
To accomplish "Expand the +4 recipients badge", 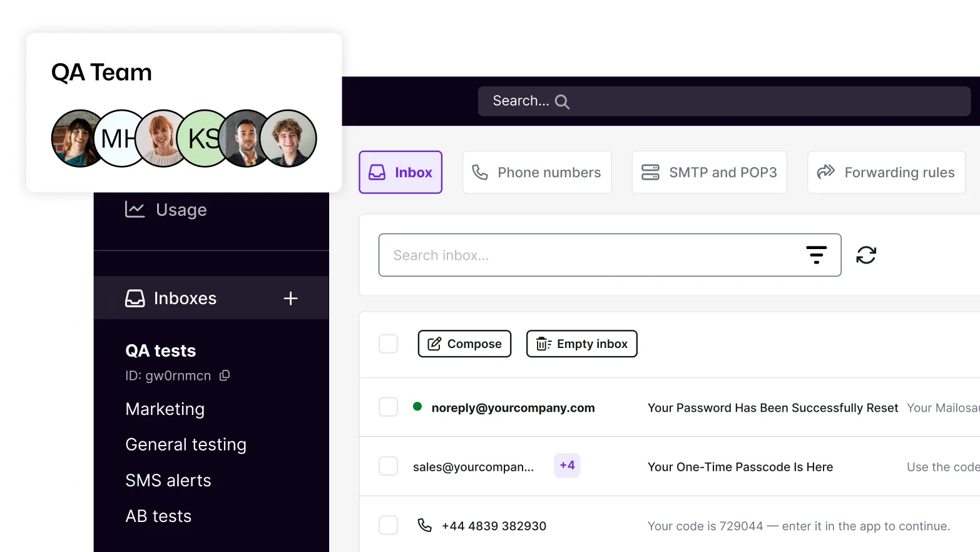I will tap(567, 466).
